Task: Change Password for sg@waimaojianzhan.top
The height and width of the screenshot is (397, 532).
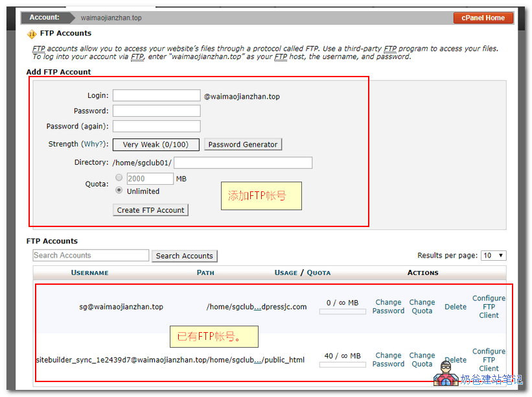Action: click(388, 307)
